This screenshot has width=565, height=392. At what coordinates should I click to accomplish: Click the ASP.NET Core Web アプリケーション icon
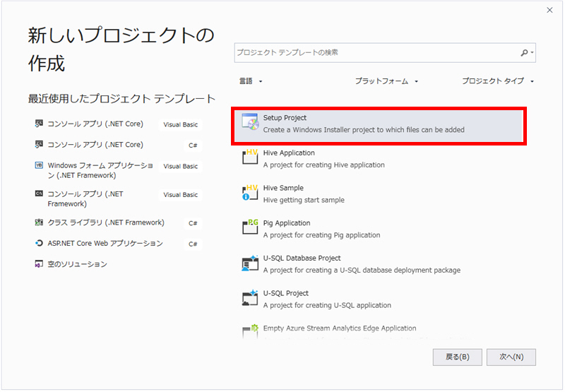[39, 243]
